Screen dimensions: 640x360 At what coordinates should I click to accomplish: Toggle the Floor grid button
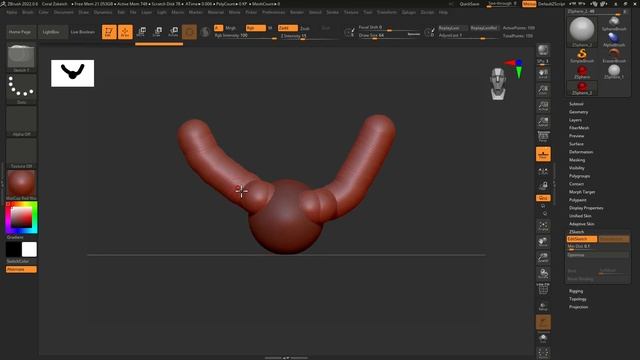543,154
